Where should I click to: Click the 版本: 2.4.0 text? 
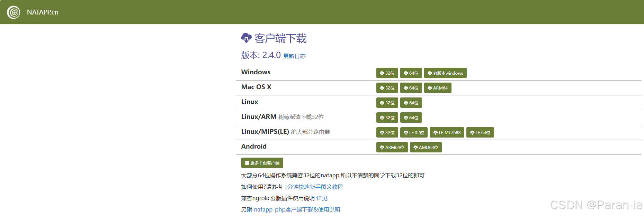point(261,55)
